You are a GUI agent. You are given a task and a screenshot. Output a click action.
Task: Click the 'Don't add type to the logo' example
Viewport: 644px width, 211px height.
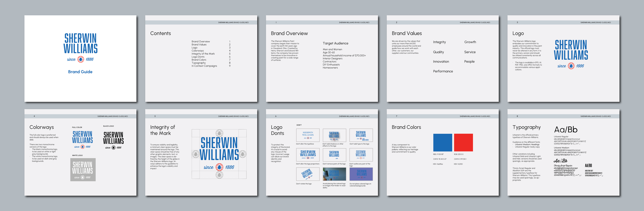pos(361,135)
